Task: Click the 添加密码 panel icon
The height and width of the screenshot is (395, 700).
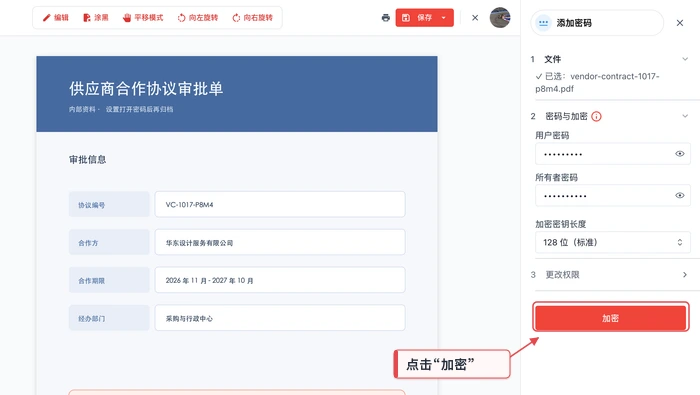Action: [543, 23]
